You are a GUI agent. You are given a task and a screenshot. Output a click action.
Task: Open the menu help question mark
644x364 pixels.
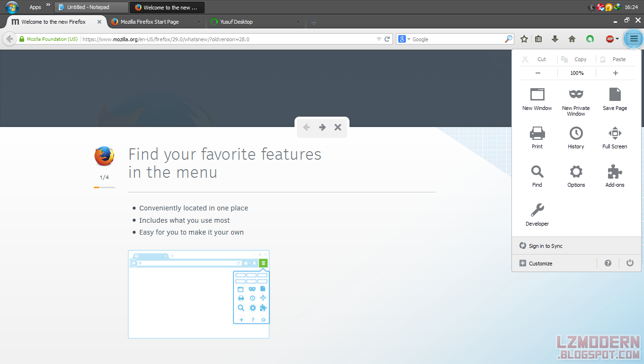pyautogui.click(x=608, y=263)
